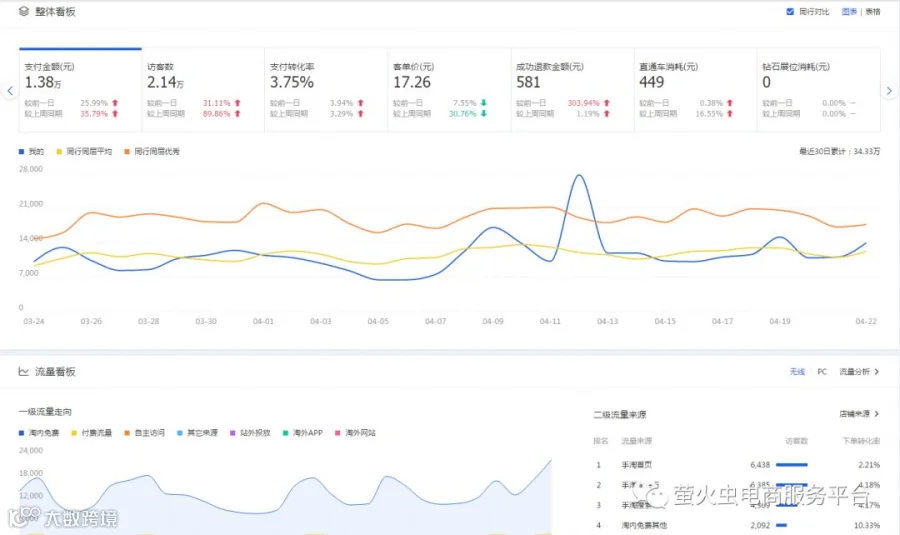Viewport: 900px width, 535px height.
Task: Click the 流量看板 chart icon
Action: [x=24, y=371]
